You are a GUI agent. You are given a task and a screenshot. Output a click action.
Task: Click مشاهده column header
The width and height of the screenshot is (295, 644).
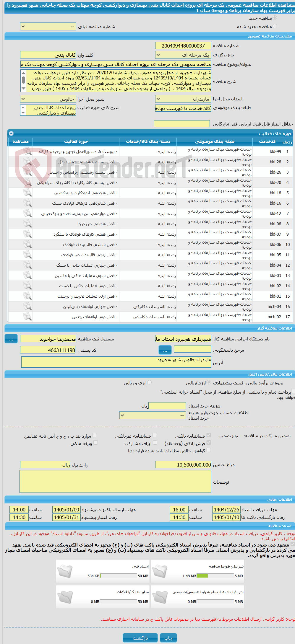[20, 141]
